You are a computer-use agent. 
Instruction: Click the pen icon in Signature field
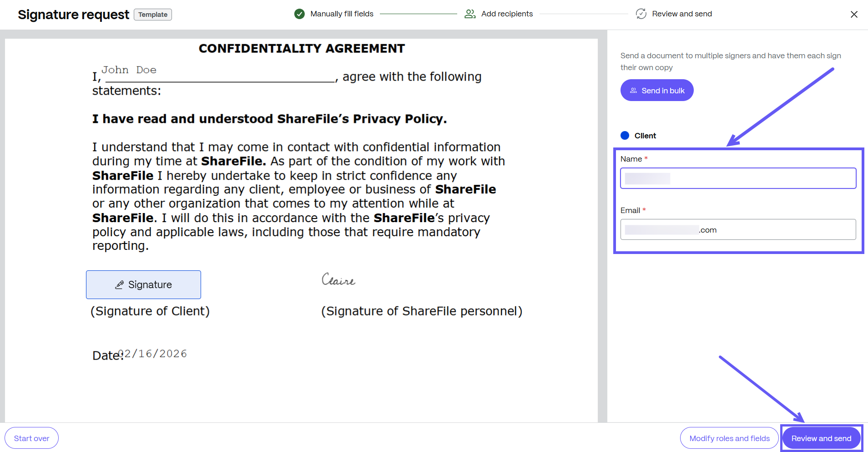click(x=119, y=285)
